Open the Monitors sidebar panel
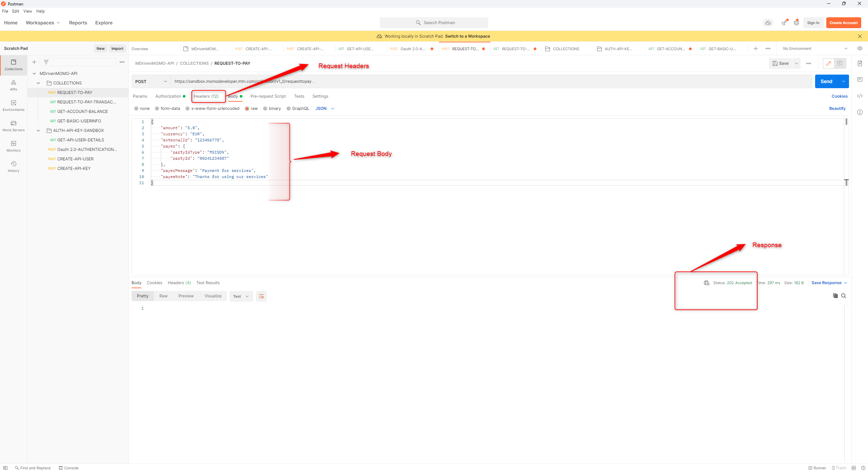868x472 pixels. point(14,146)
